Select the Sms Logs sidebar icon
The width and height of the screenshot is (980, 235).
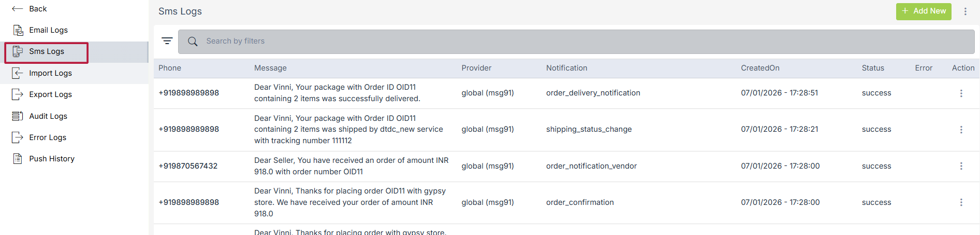point(18,51)
